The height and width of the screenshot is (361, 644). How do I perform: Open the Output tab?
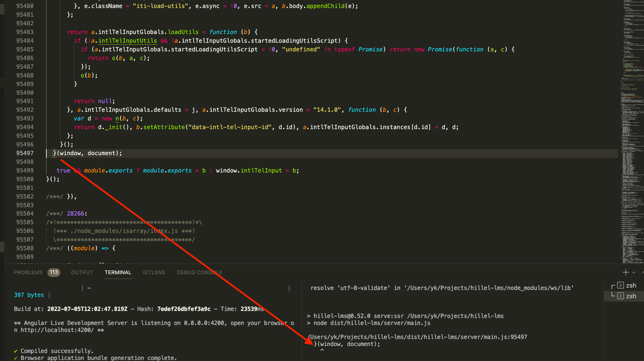(82, 272)
